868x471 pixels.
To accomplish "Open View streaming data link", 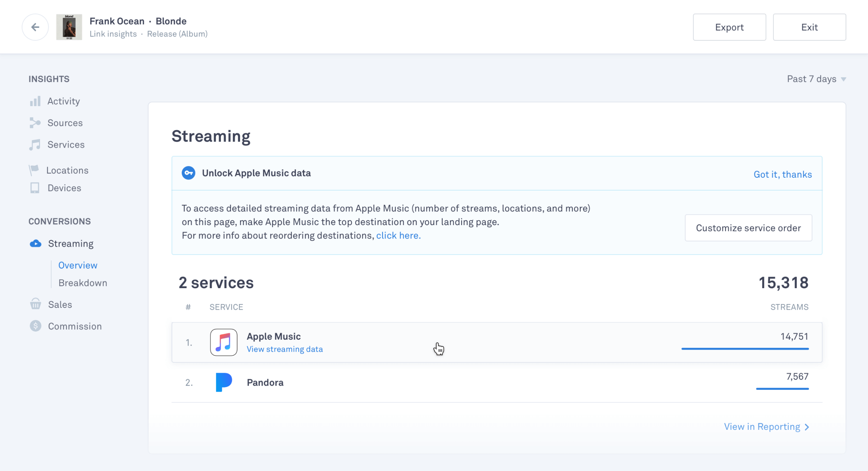I will point(285,349).
